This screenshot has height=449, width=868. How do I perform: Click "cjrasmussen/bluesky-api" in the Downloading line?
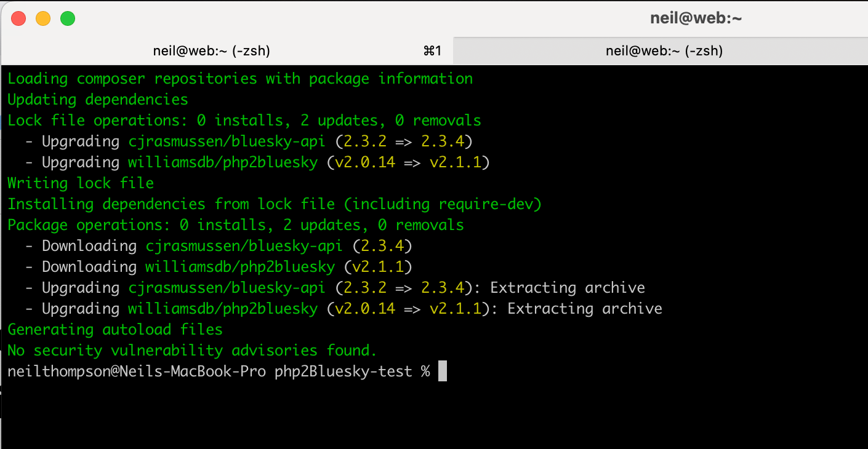click(x=244, y=246)
